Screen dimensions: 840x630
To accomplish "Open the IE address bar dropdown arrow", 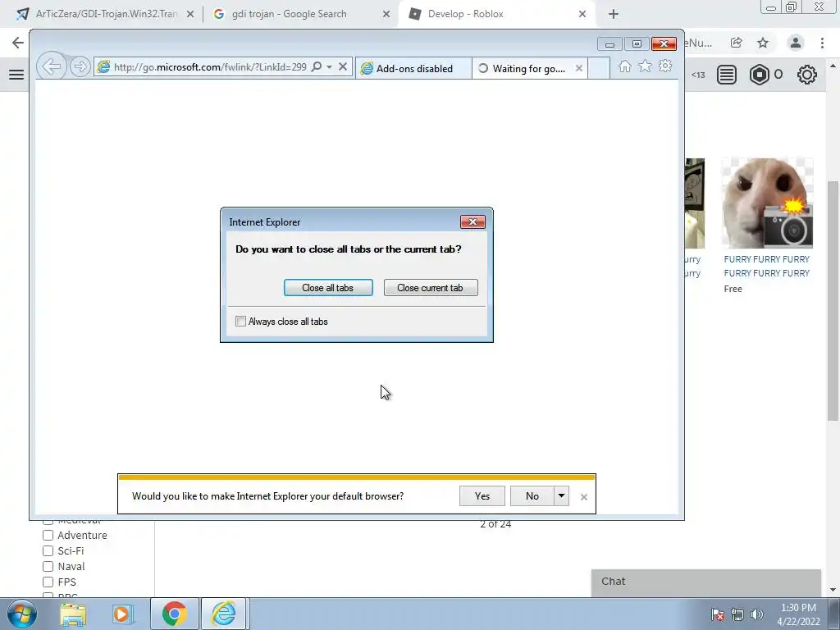I will point(330,67).
